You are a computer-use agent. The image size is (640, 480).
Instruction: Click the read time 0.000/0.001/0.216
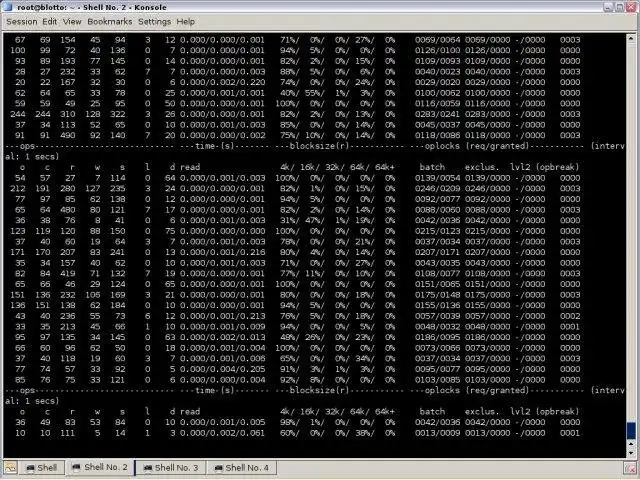coord(222,252)
